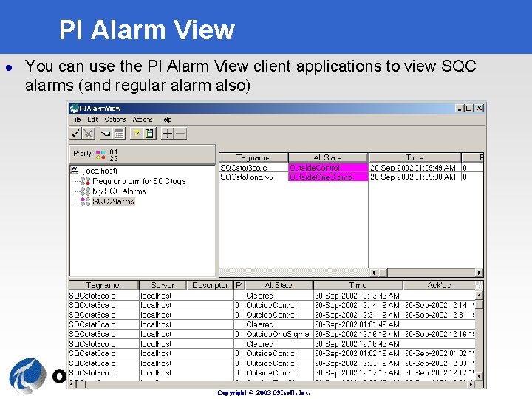Image resolution: width=532 pixels, height=399 pixels.
Task: Click the crossed-out unacknowledge toolbar button
Action: tap(89, 133)
